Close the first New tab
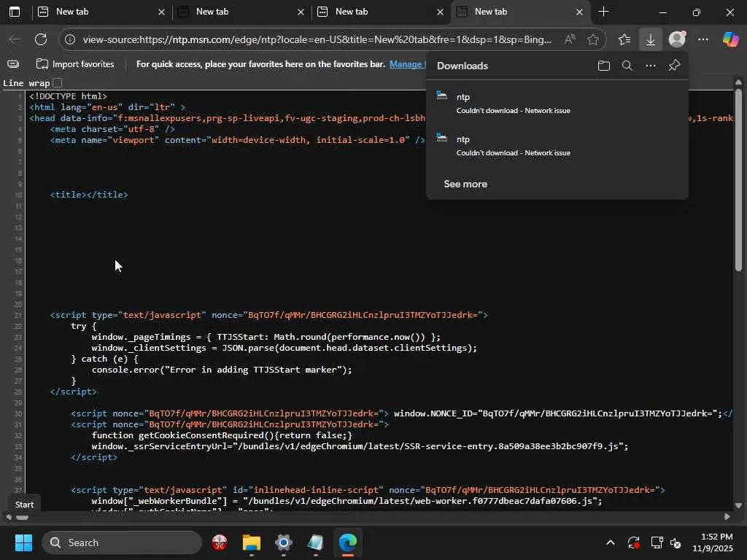747x560 pixels. coord(161,12)
